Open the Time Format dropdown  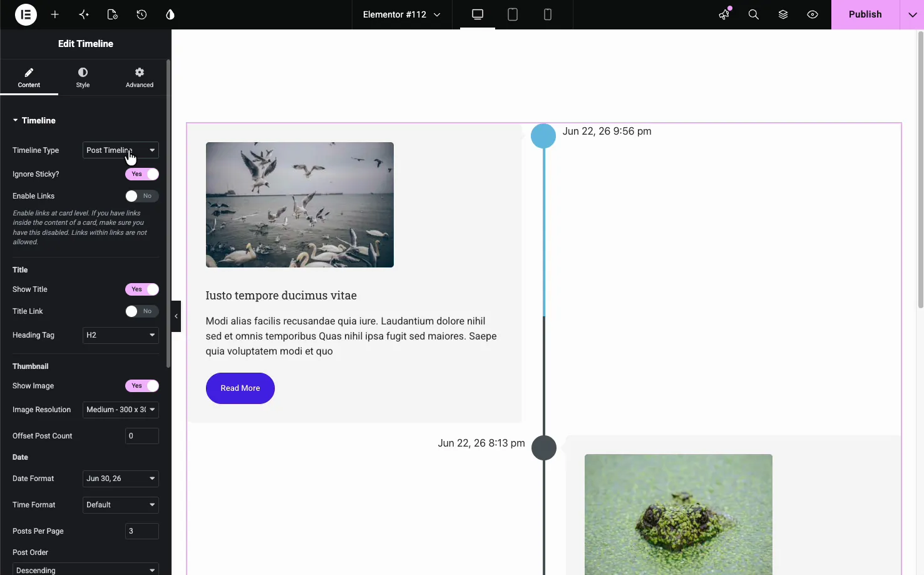[x=121, y=505]
